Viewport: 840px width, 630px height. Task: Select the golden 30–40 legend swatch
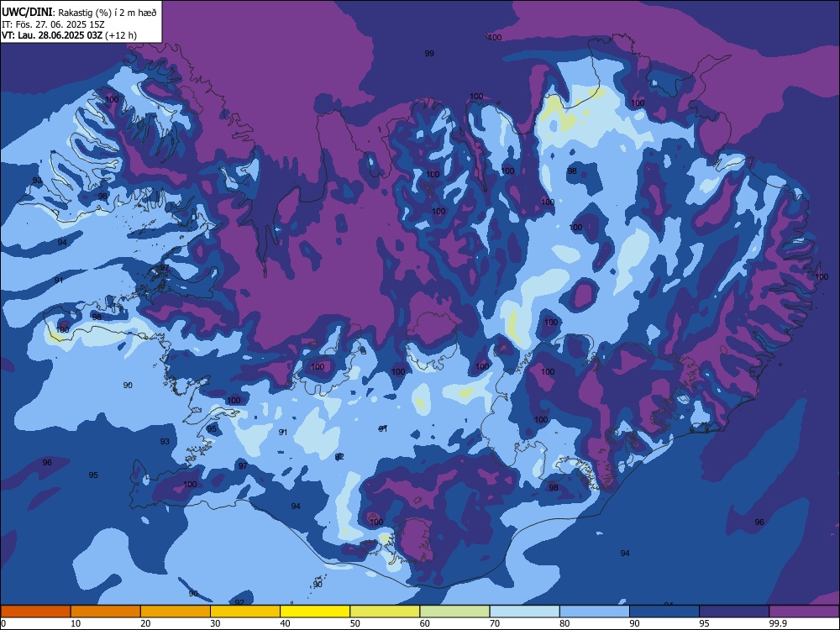(x=245, y=612)
